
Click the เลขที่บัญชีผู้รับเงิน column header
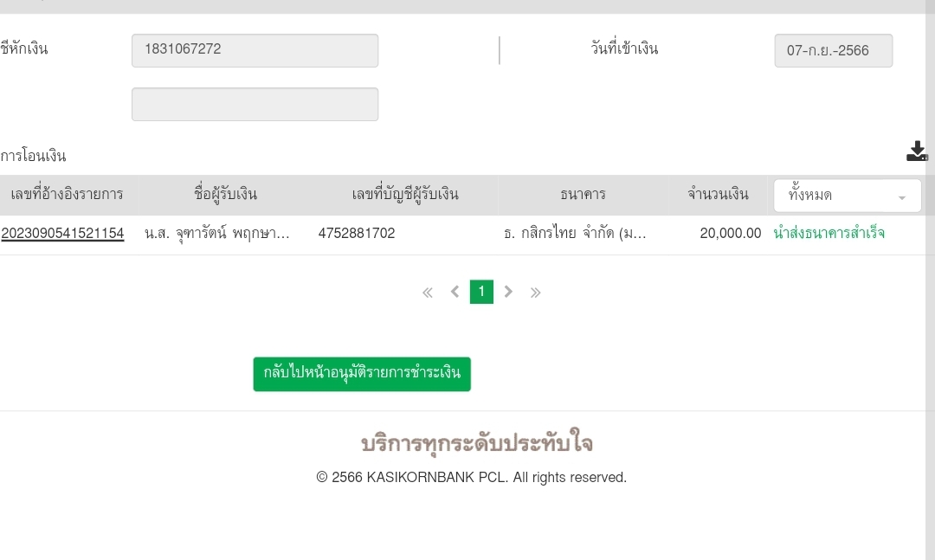click(404, 195)
